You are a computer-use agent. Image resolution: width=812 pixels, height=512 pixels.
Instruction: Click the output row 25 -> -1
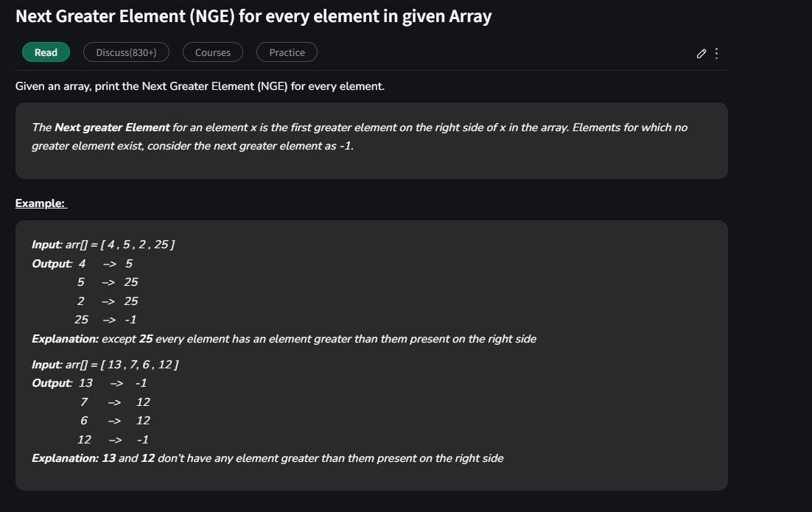tap(105, 320)
